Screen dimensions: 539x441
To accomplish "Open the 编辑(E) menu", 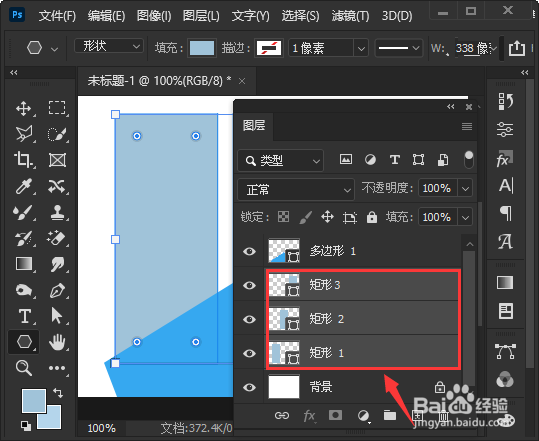I will (106, 15).
